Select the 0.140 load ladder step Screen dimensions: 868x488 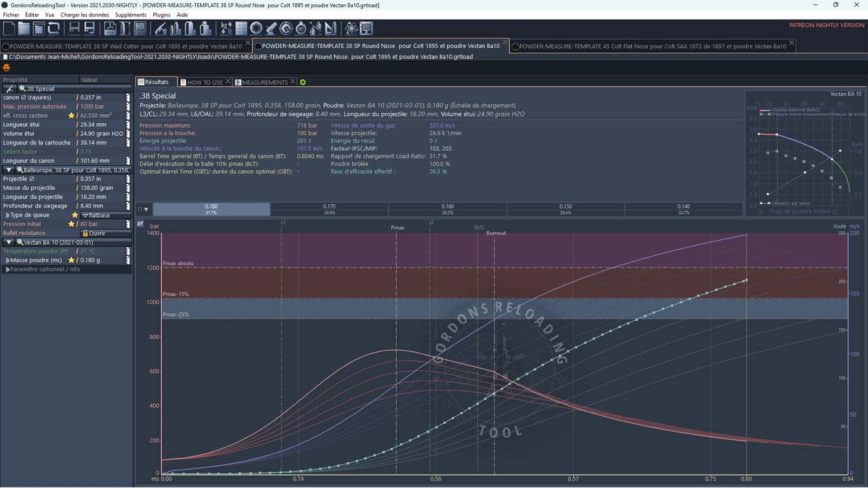pyautogui.click(x=684, y=209)
